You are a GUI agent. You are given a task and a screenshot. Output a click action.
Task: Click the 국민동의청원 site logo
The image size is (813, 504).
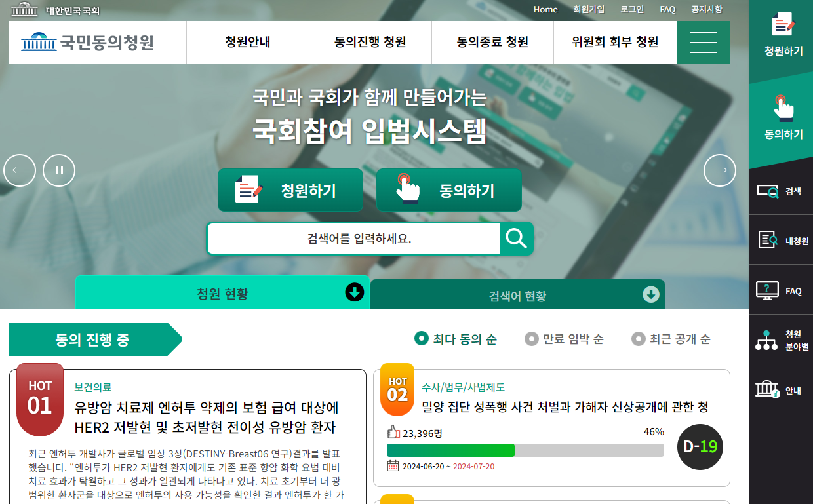(x=88, y=43)
